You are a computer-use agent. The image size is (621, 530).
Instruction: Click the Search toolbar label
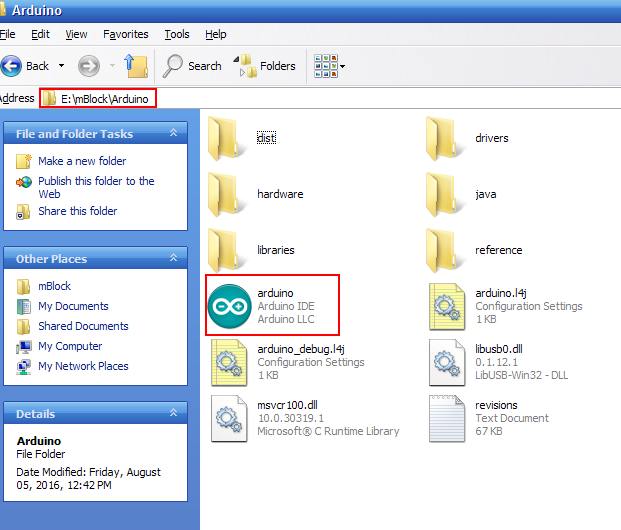(205, 66)
